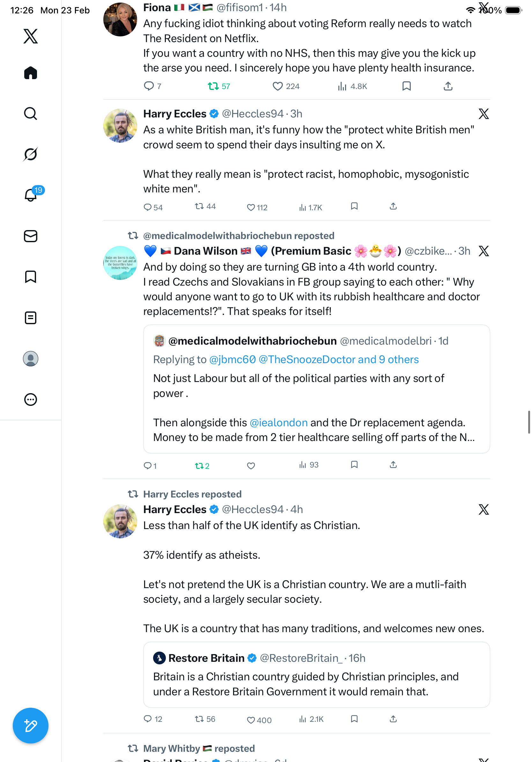
Task: Click the compose post button
Action: click(31, 726)
